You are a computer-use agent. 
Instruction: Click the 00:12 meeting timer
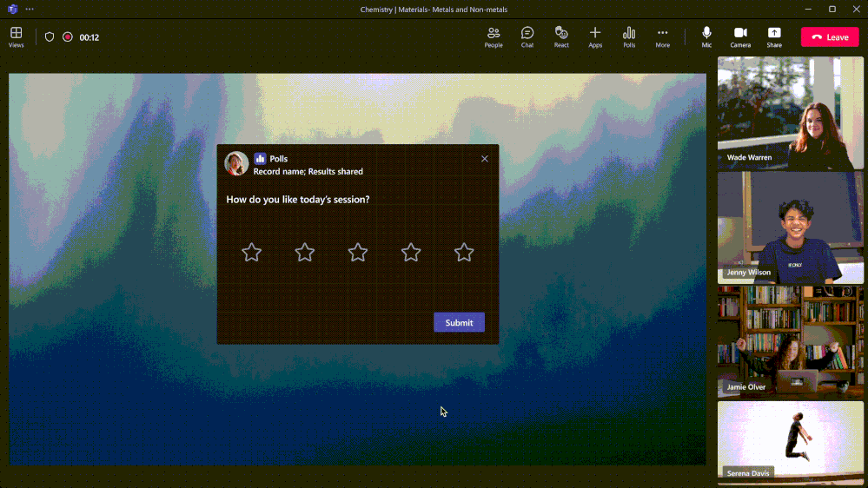89,37
